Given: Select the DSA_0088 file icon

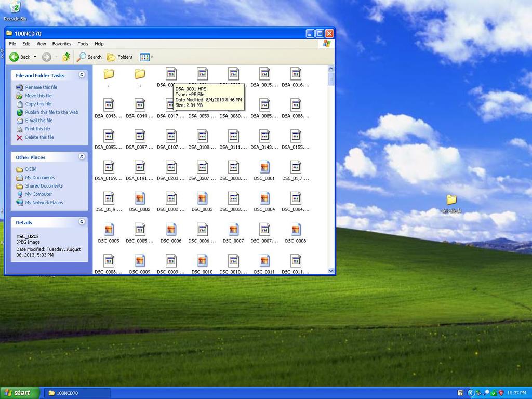Looking at the screenshot, I should (x=296, y=105).
